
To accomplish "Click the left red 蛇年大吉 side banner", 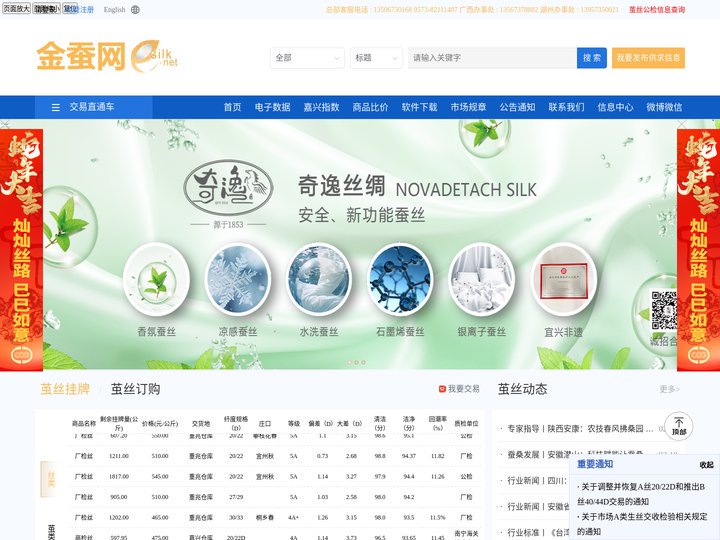I will [x=21, y=250].
